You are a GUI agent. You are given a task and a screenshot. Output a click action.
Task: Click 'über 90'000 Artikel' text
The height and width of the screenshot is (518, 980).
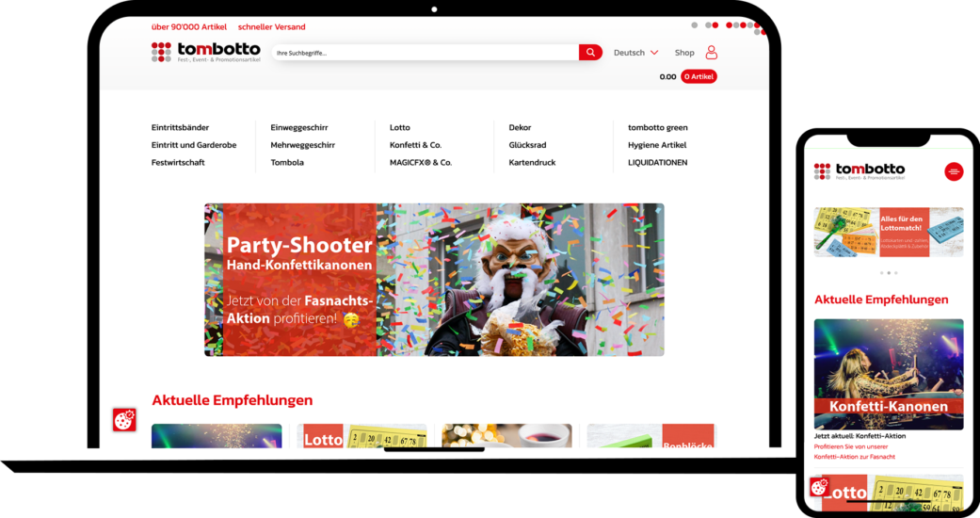click(x=188, y=27)
